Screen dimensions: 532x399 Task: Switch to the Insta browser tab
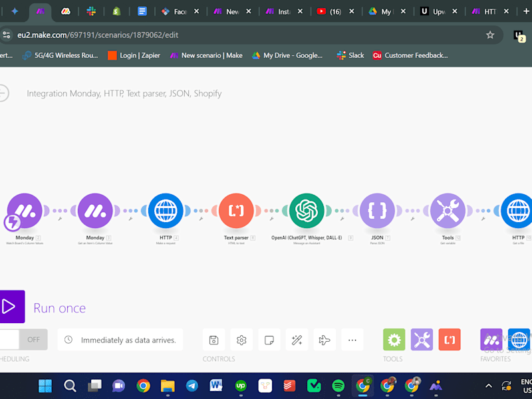pyautogui.click(x=284, y=11)
